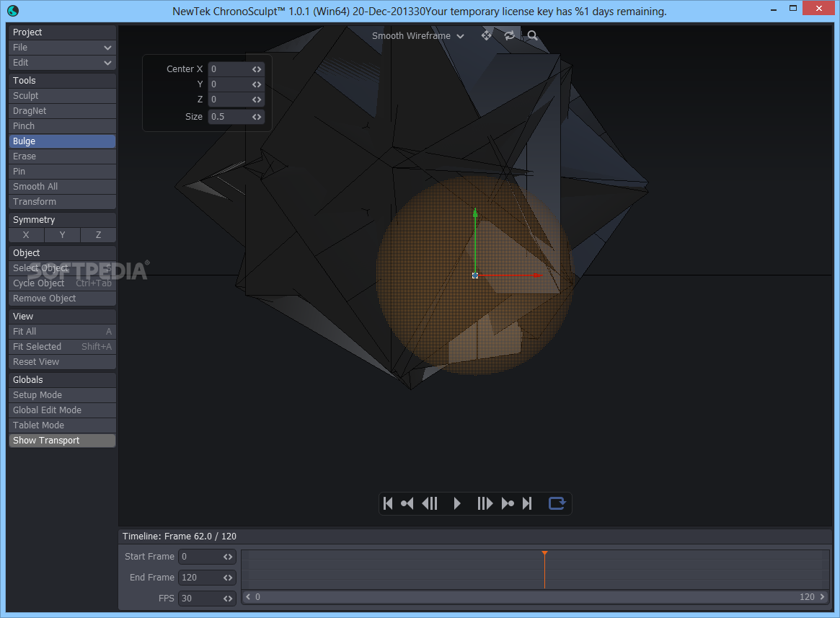The height and width of the screenshot is (618, 840).
Task: Select the viewport rotate icon
Action: [510, 35]
